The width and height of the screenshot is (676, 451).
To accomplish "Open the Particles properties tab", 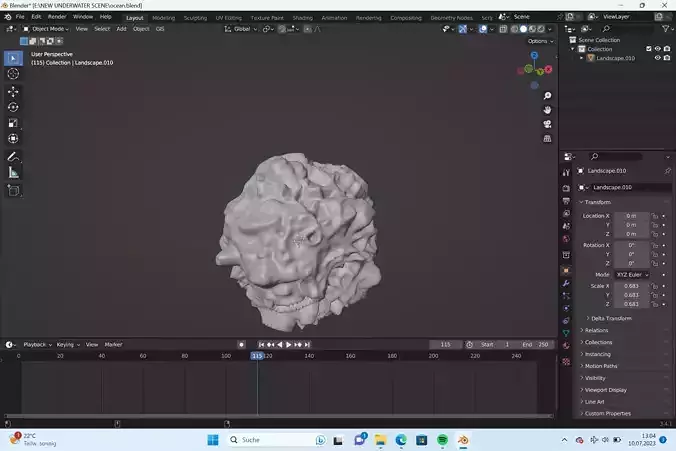I will 566,296.
